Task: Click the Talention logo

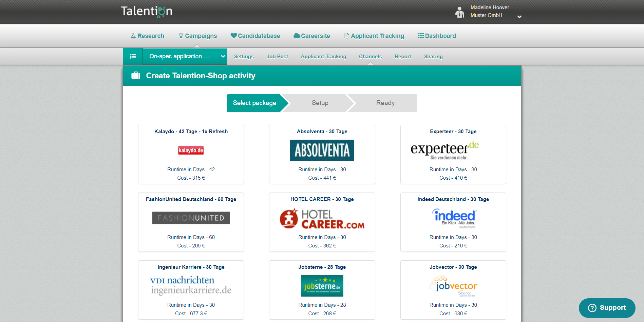Action: pyautogui.click(x=147, y=12)
